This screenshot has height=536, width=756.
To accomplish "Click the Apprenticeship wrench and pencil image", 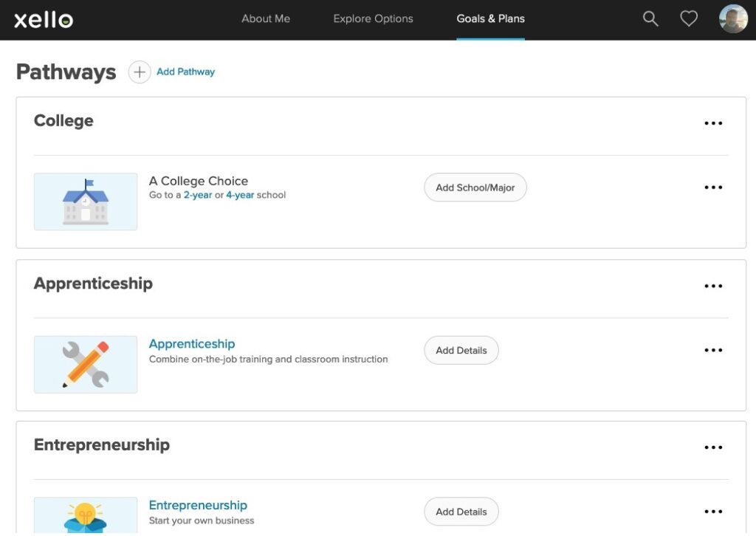I will click(x=86, y=364).
